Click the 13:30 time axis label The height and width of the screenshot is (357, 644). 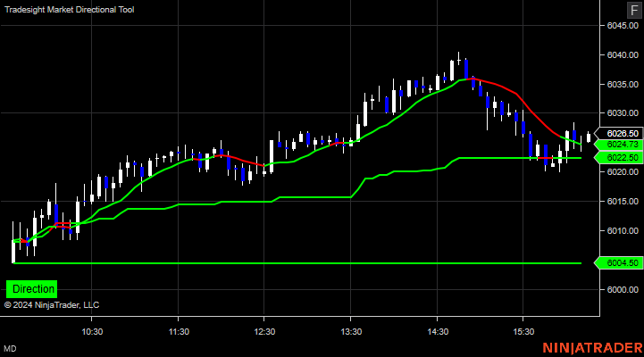click(351, 331)
